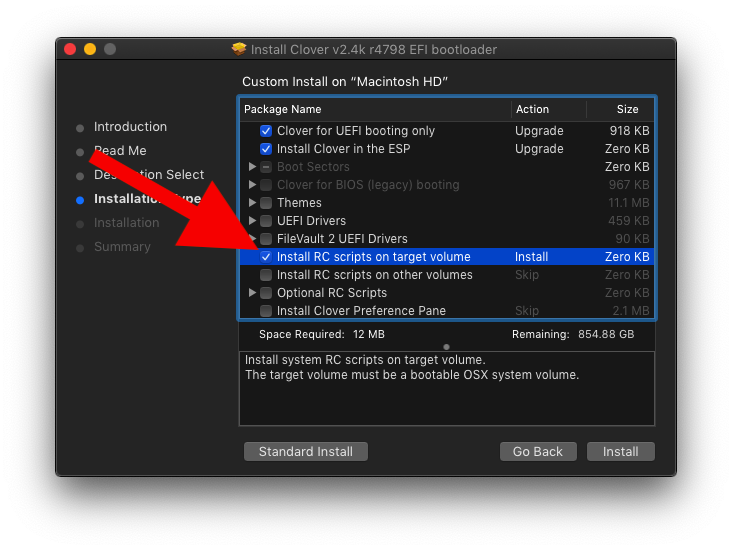Click the '918 KB' size value
The image size is (732, 550).
click(x=629, y=131)
